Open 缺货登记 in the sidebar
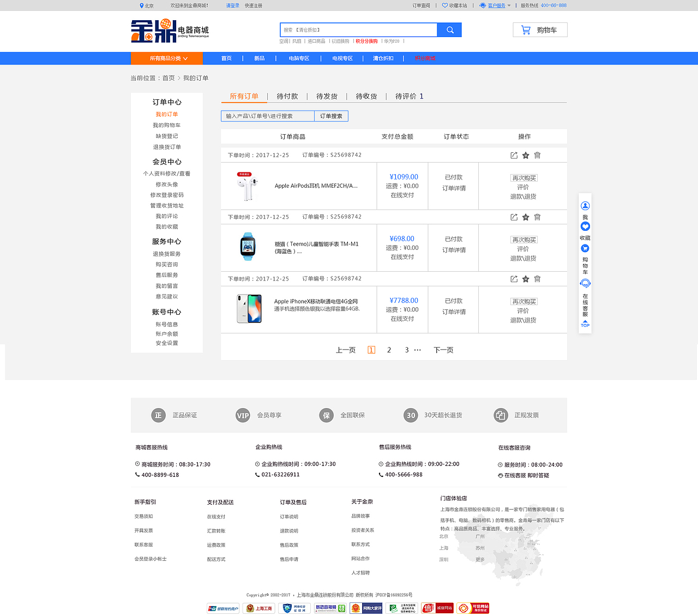698x616 pixels. tap(167, 136)
